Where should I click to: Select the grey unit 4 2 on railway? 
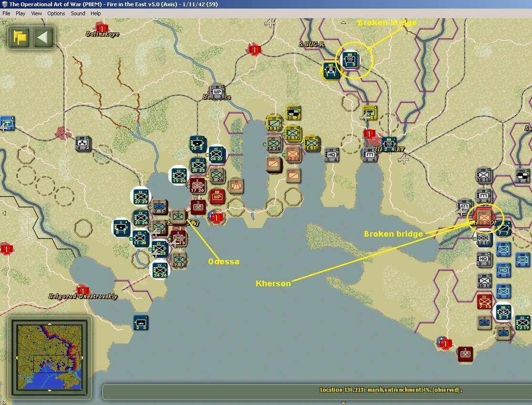83,144
